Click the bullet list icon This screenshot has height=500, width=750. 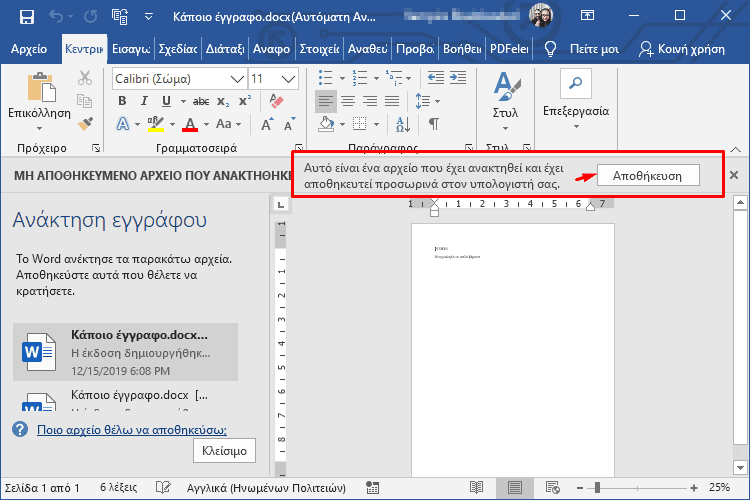pyautogui.click(x=326, y=78)
